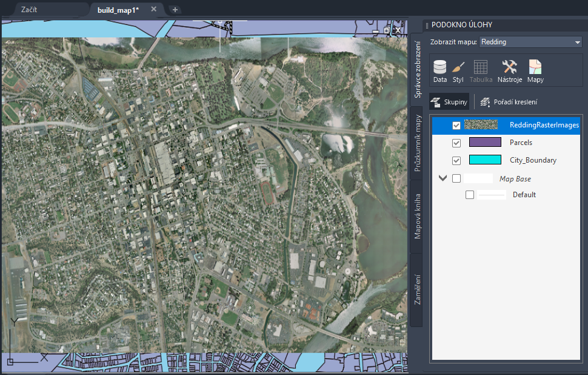Enable the Default layer checkbox
This screenshot has width=588, height=375.
[470, 195]
